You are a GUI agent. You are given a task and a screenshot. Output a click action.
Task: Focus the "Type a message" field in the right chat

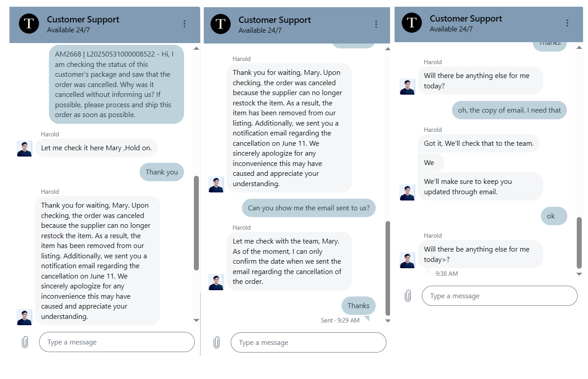[499, 296]
